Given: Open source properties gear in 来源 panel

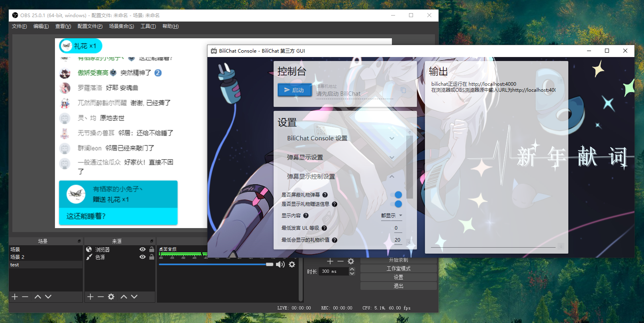Looking at the screenshot, I should point(111,297).
